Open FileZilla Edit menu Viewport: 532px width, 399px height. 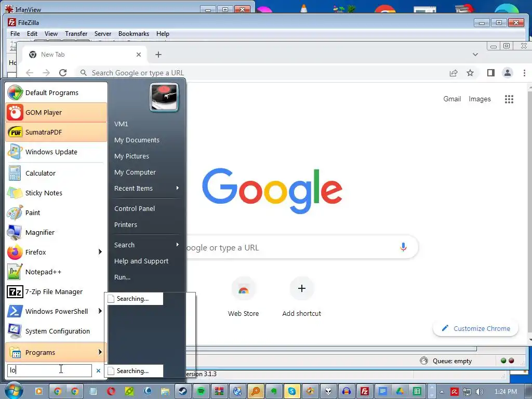pos(32,34)
